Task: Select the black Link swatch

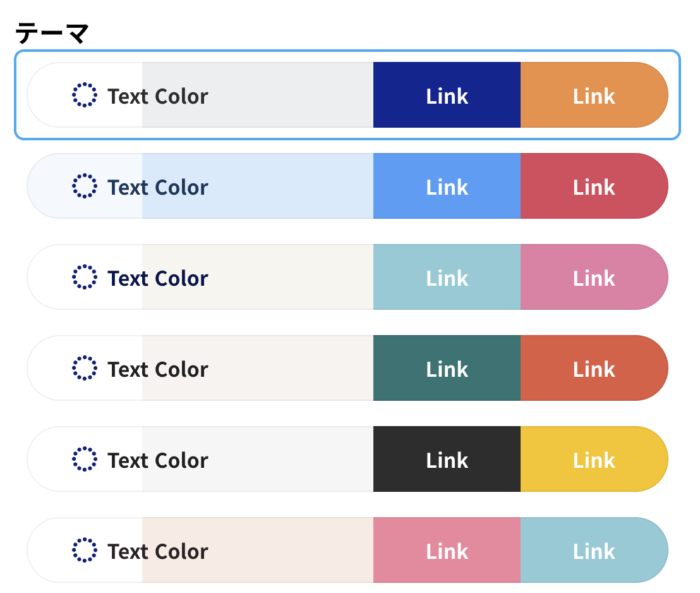Action: click(447, 459)
